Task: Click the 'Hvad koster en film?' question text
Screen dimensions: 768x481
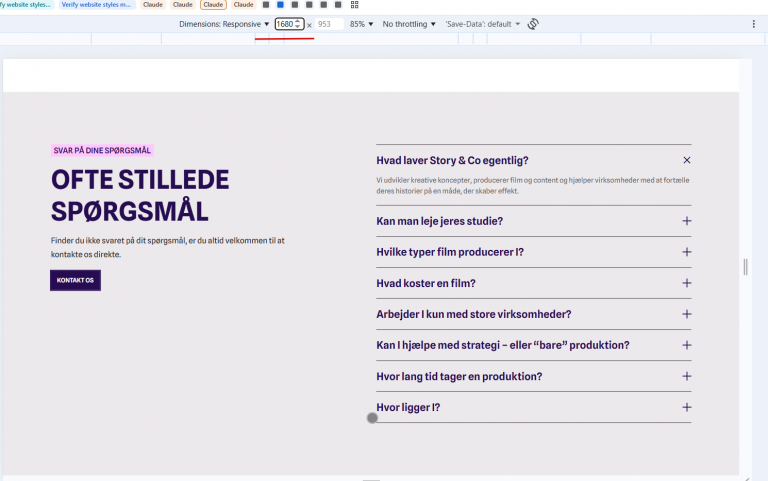Action: tap(426, 284)
